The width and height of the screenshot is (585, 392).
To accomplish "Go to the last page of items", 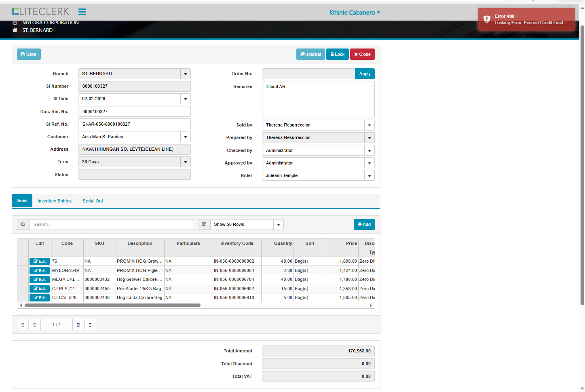I will [x=90, y=325].
